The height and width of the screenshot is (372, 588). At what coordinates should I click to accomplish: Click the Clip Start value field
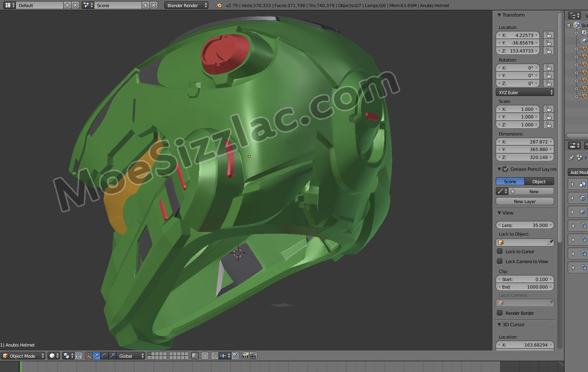(x=525, y=279)
